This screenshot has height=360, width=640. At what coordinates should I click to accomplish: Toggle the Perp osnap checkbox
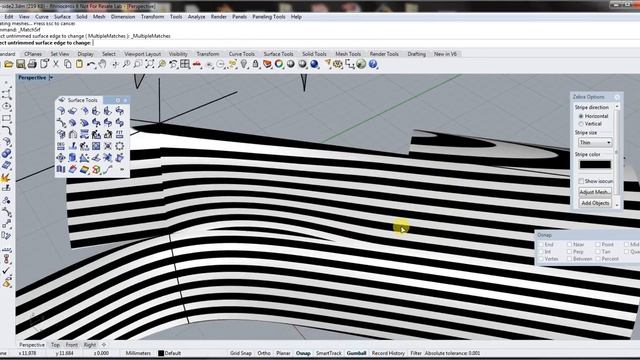point(569,252)
